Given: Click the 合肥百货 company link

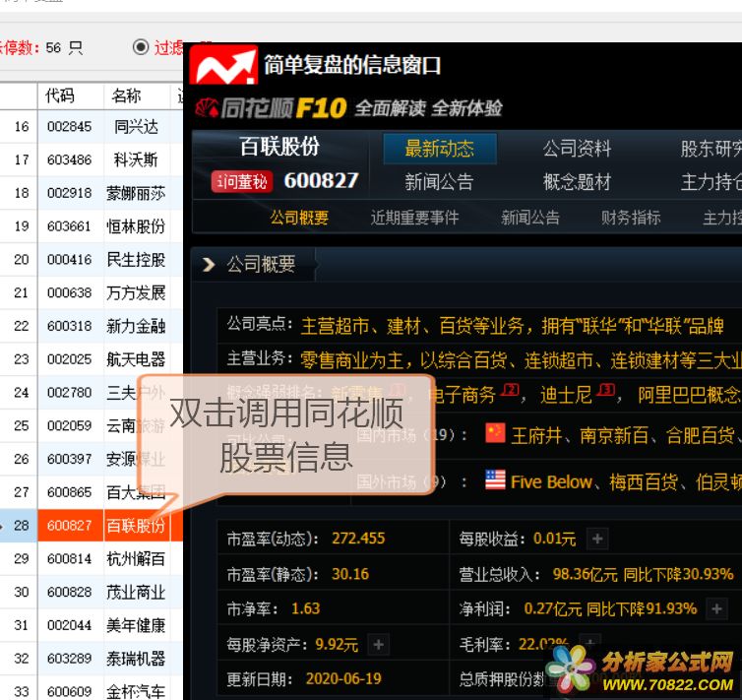Looking at the screenshot, I should coord(701,435).
